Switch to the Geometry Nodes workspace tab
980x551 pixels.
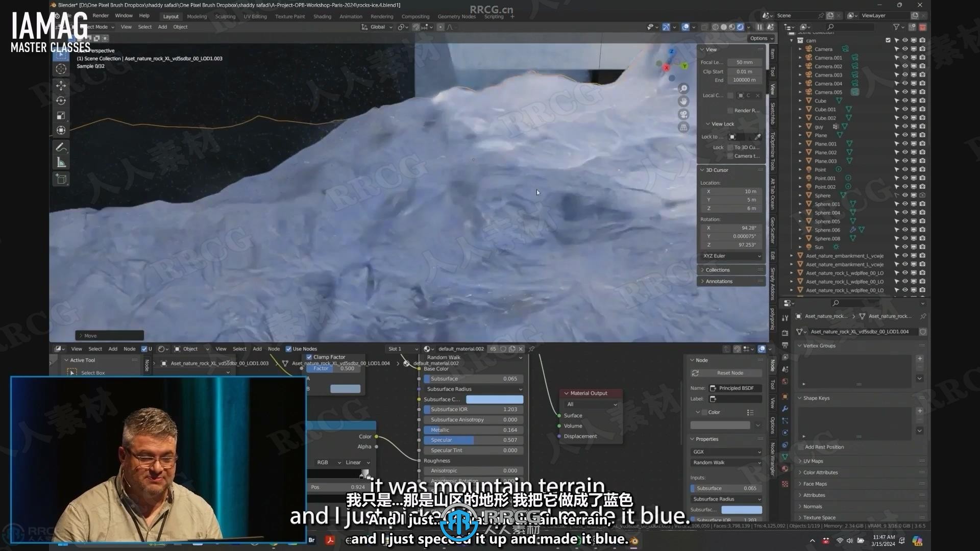tap(456, 16)
